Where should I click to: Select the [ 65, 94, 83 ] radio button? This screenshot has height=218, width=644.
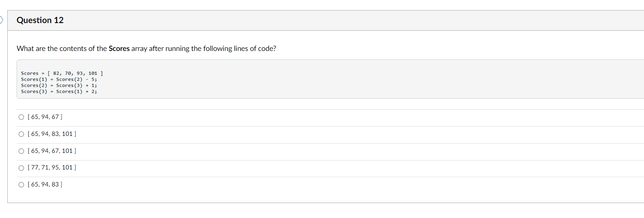click(21, 185)
